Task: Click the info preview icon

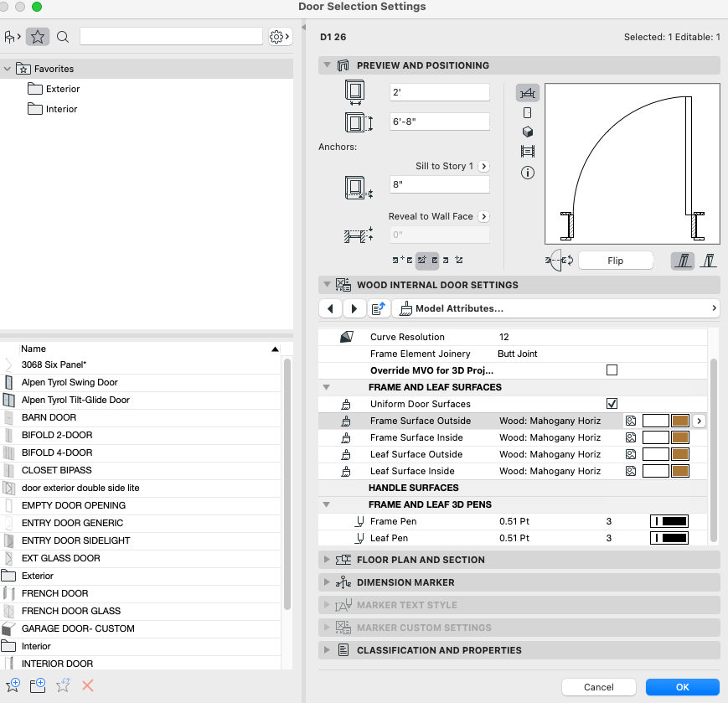Action: point(528,173)
